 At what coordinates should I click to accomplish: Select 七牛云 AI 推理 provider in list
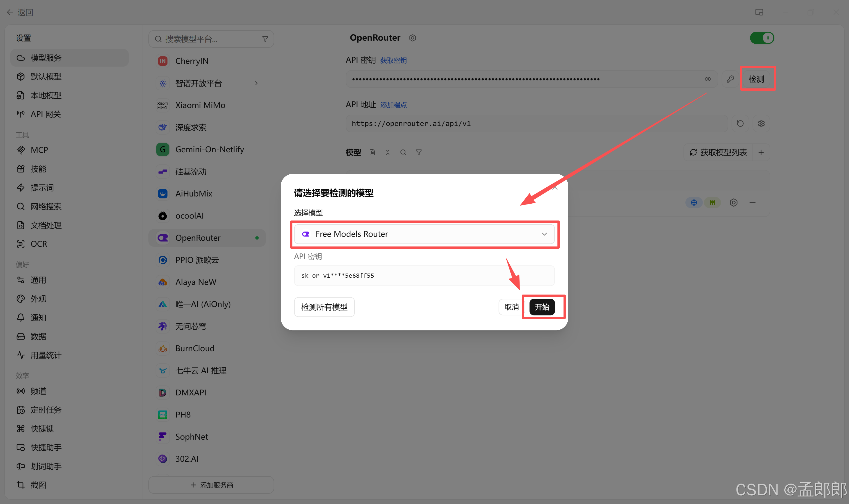point(207,371)
